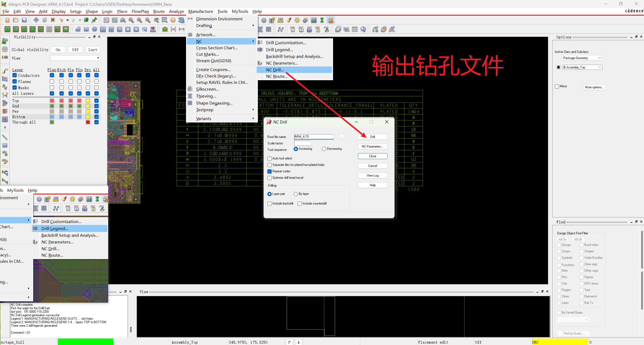Open the 3D viewer icon

click(181, 20)
